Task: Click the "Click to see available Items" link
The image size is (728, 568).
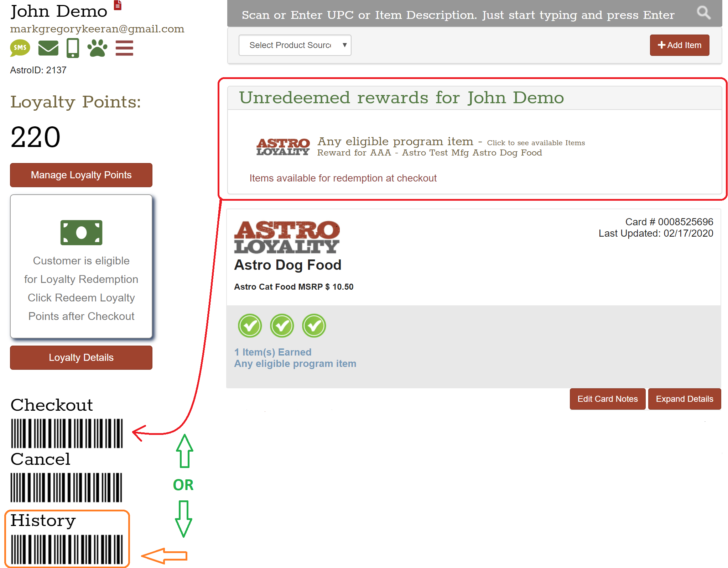Action: [536, 143]
